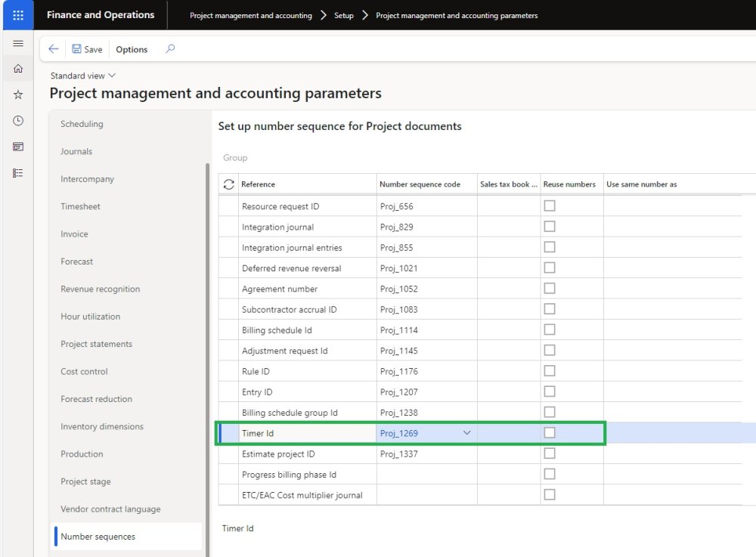Screen dimensions: 756x557
Task: Click the search magnifier in action bar
Action: pyautogui.click(x=170, y=49)
